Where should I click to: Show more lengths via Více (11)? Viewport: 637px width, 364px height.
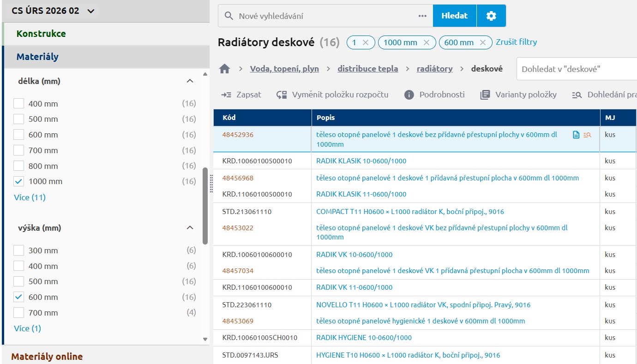click(30, 197)
